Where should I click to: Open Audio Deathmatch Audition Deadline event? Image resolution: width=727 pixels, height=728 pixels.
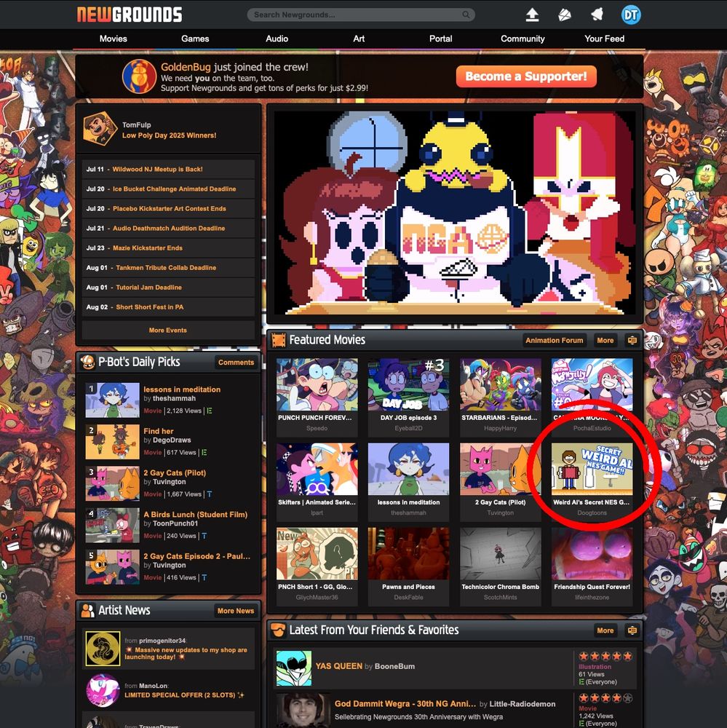169,229
